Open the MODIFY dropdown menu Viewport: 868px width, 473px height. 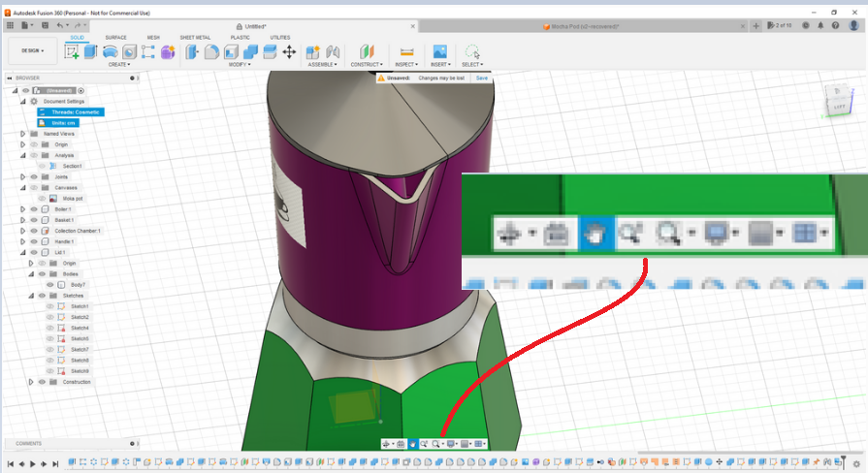[x=240, y=65]
